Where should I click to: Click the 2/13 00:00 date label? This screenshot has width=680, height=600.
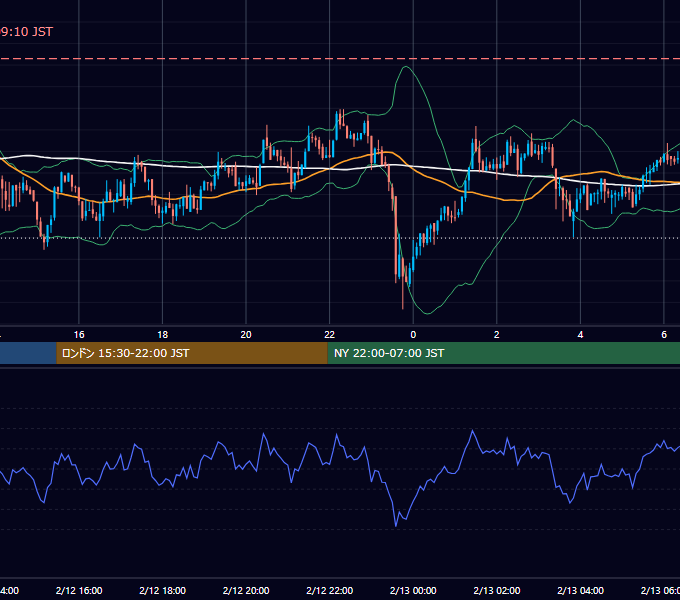[x=413, y=590]
